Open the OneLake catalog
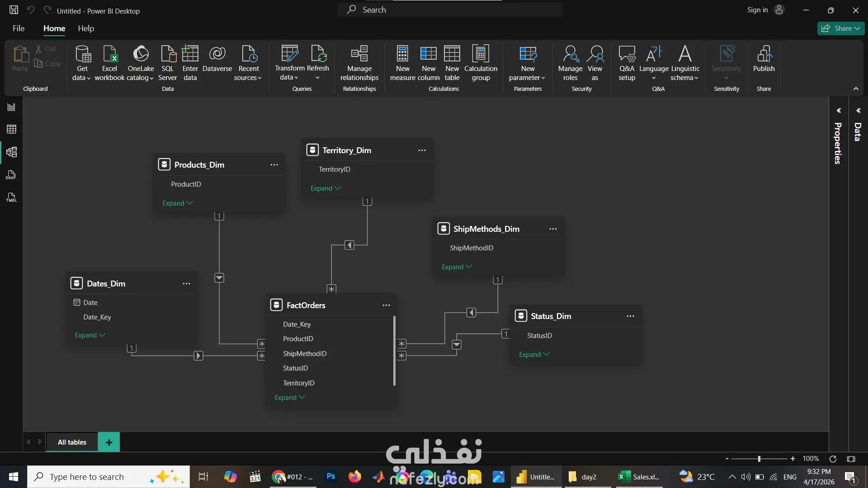The width and height of the screenshot is (868, 488). coord(141,63)
